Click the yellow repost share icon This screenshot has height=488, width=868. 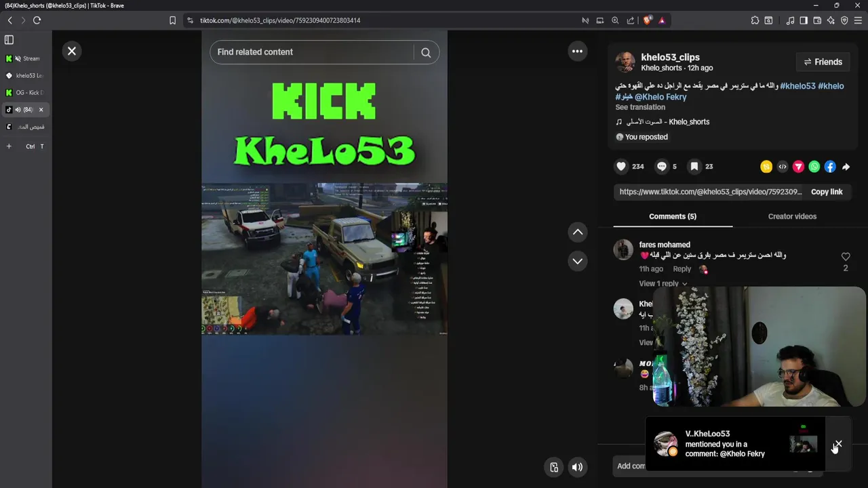coord(766,167)
